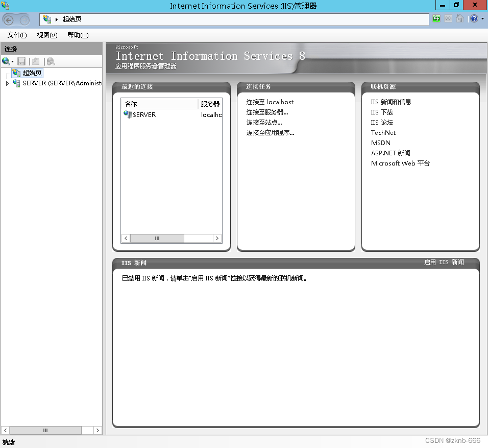Click 连接至应用程序... link

click(270, 133)
